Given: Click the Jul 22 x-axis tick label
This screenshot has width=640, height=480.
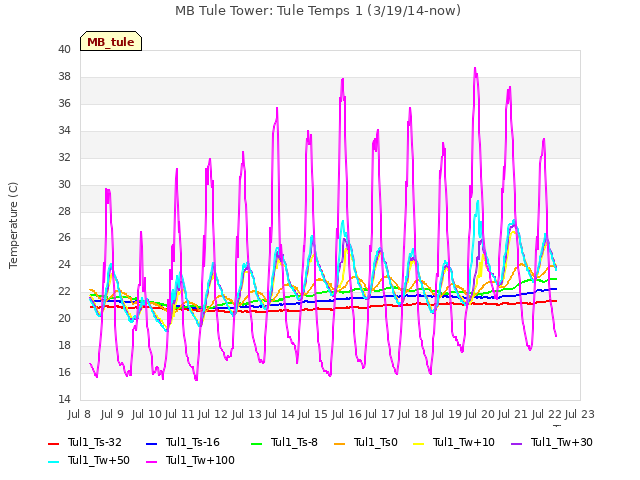Looking at the screenshot, I should point(546,414).
